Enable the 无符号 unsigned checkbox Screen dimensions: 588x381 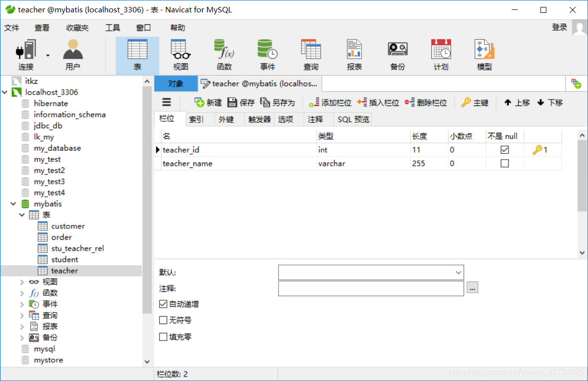coord(164,320)
